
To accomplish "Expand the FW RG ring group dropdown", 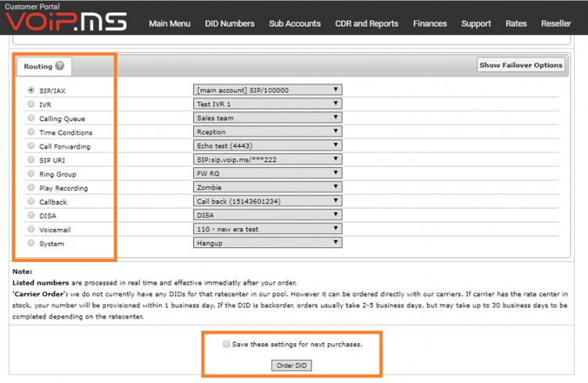I will (267, 174).
